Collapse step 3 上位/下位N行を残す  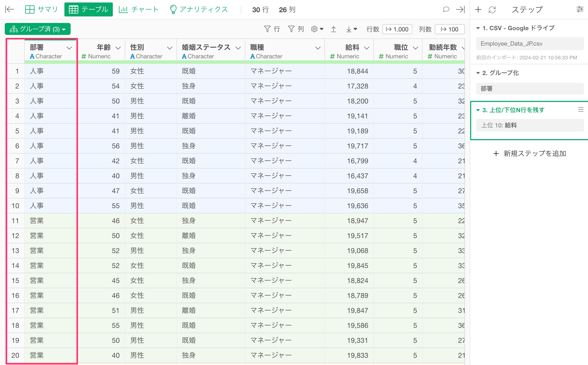tap(478, 110)
